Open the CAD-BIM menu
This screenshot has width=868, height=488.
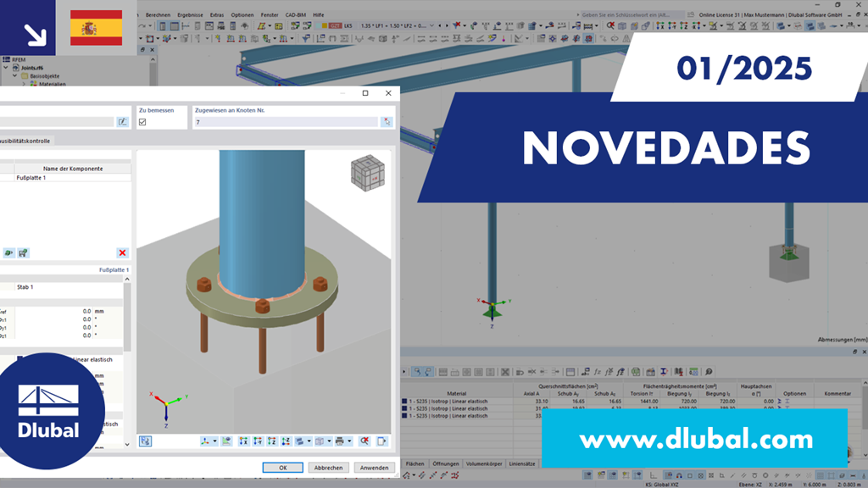click(296, 15)
